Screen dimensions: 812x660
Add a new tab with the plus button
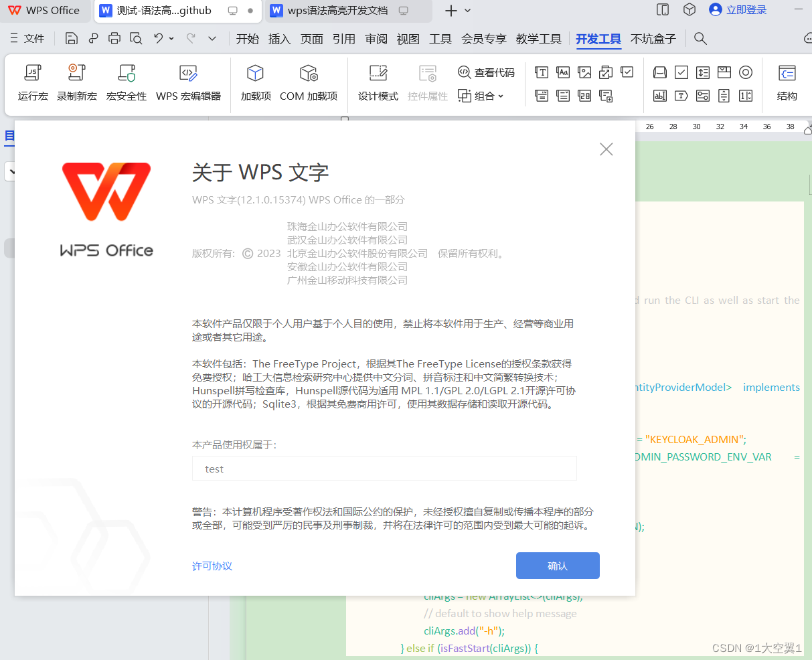451,10
